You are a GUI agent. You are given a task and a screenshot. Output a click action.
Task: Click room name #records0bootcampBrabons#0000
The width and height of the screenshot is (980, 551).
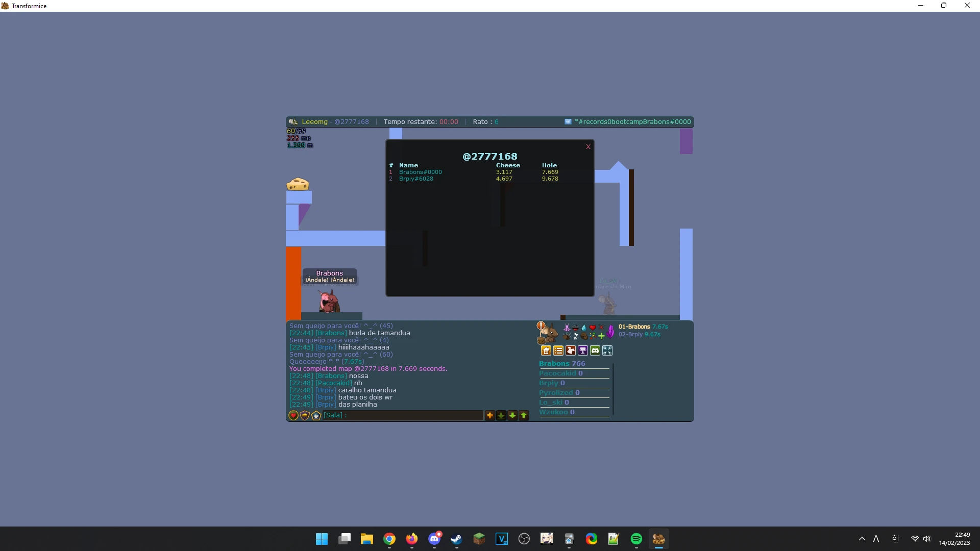(x=632, y=122)
